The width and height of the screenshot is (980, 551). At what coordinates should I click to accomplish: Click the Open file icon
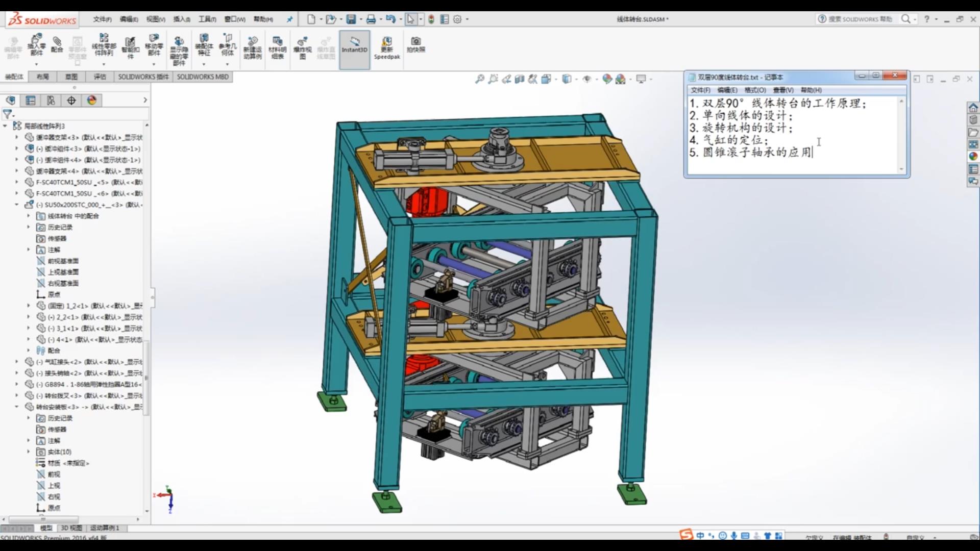point(331,19)
